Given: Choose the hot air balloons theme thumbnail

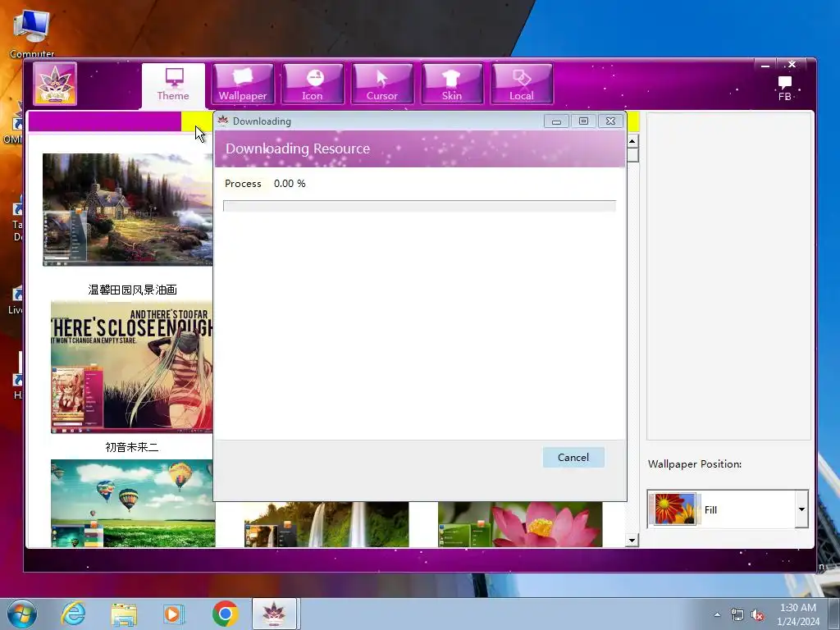Looking at the screenshot, I should (x=133, y=503).
